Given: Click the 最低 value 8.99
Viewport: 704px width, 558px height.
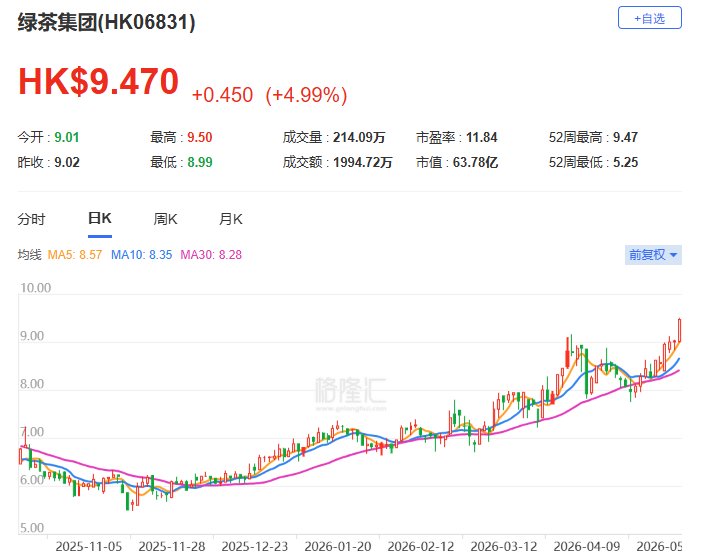Looking at the screenshot, I should coord(200,163).
